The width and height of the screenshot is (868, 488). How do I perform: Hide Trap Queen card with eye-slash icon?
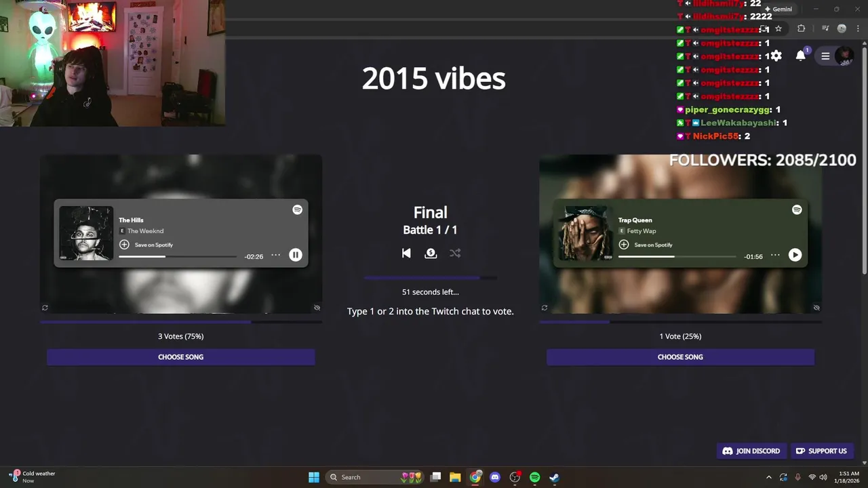(x=816, y=308)
